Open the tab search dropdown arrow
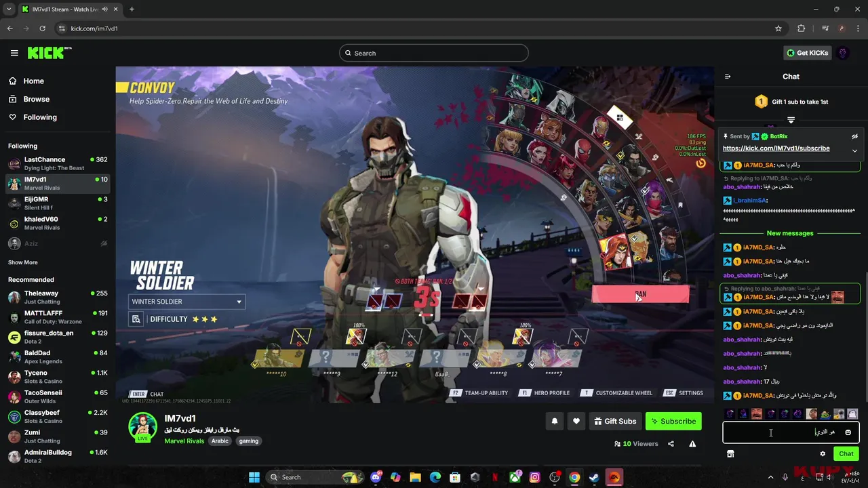The height and width of the screenshot is (488, 868). [9, 9]
